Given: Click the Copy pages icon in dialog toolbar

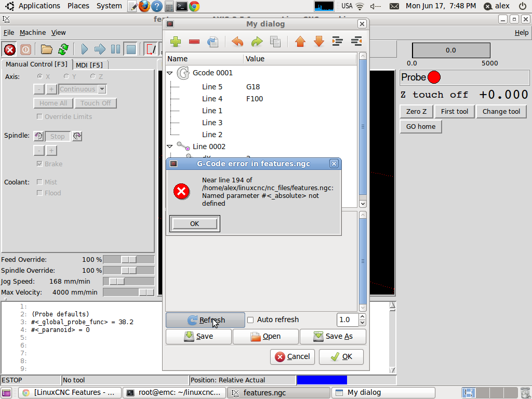Looking at the screenshot, I should (x=275, y=42).
